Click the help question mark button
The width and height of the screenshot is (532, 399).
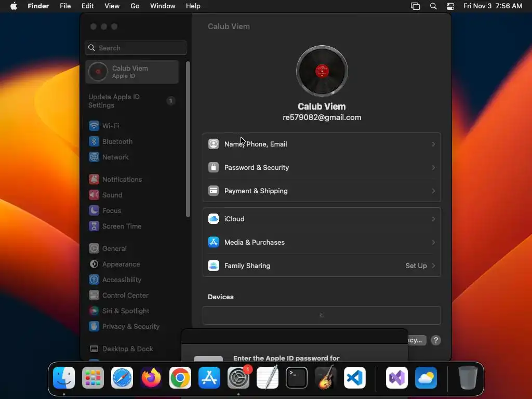tap(436, 340)
